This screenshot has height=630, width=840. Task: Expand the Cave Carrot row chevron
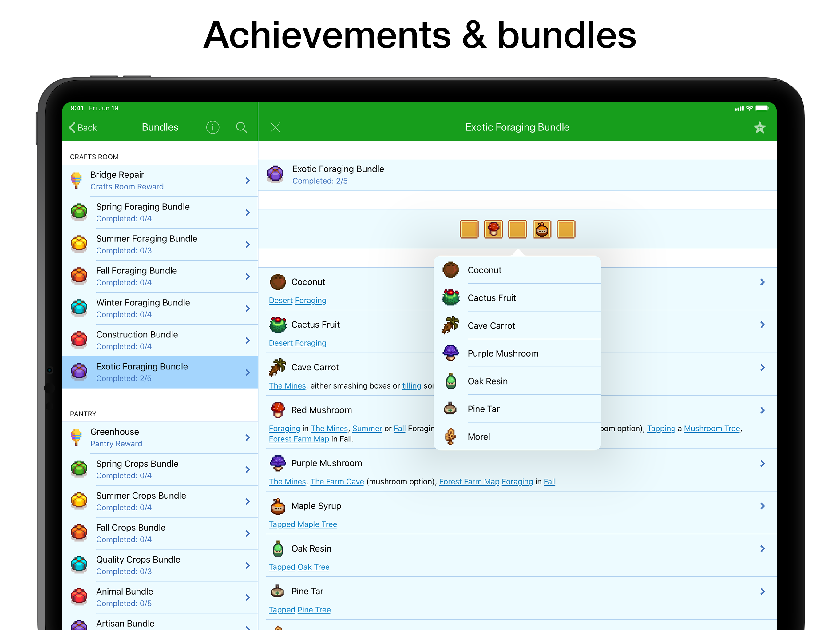click(763, 367)
